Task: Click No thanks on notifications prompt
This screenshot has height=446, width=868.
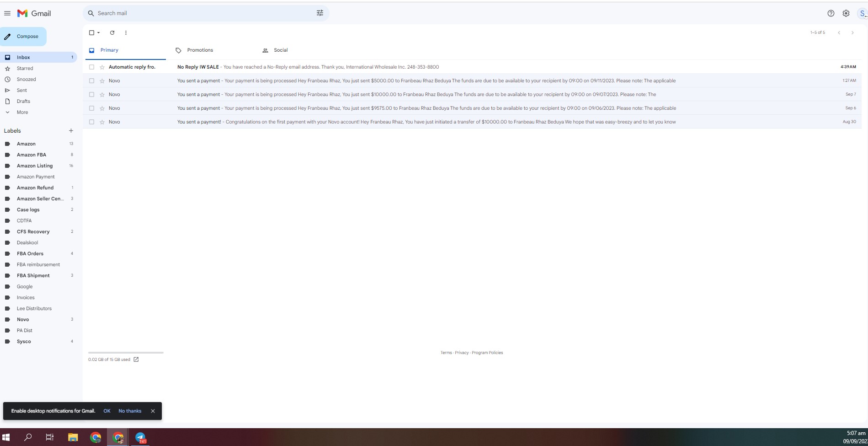Action: click(x=130, y=411)
